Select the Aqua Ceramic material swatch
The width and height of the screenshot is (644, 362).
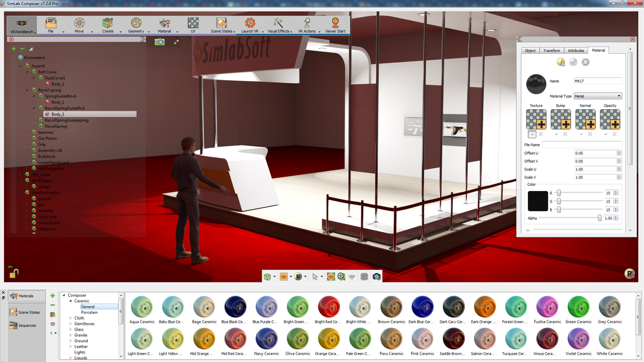click(141, 306)
